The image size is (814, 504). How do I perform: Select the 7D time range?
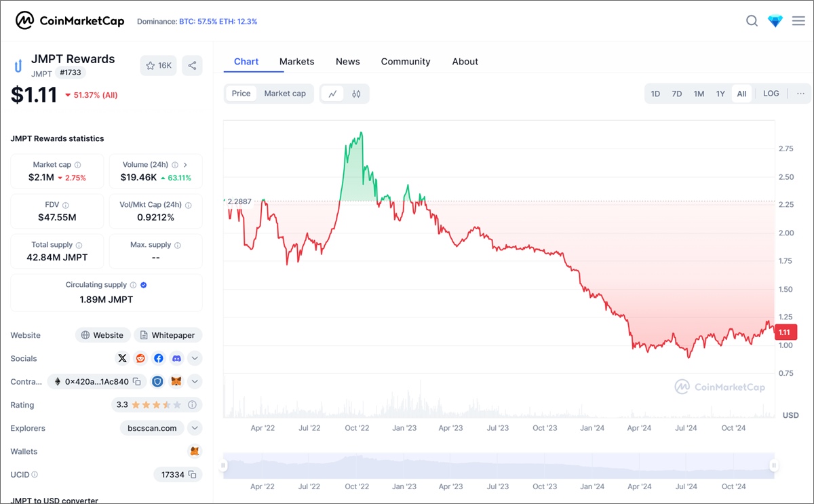(677, 94)
